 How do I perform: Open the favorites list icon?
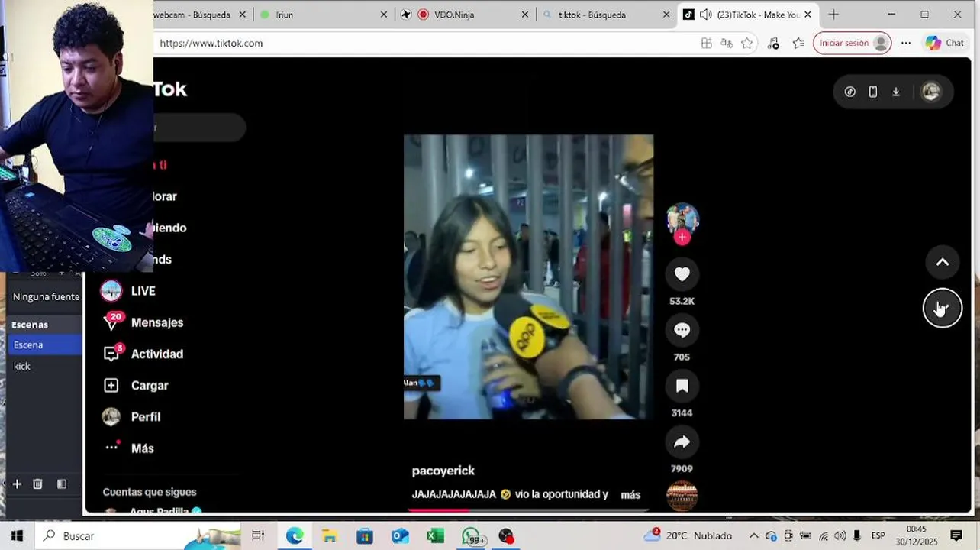[x=798, y=44]
